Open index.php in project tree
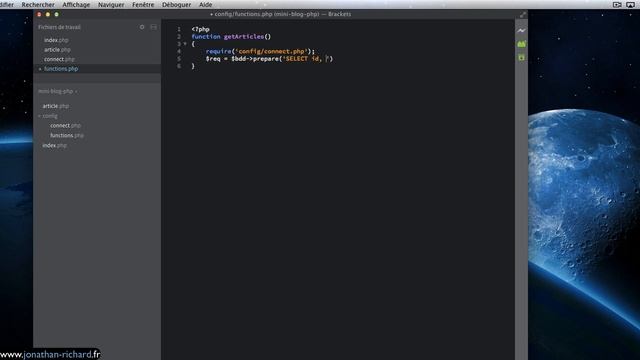This screenshot has width=640, height=360. [x=54, y=145]
